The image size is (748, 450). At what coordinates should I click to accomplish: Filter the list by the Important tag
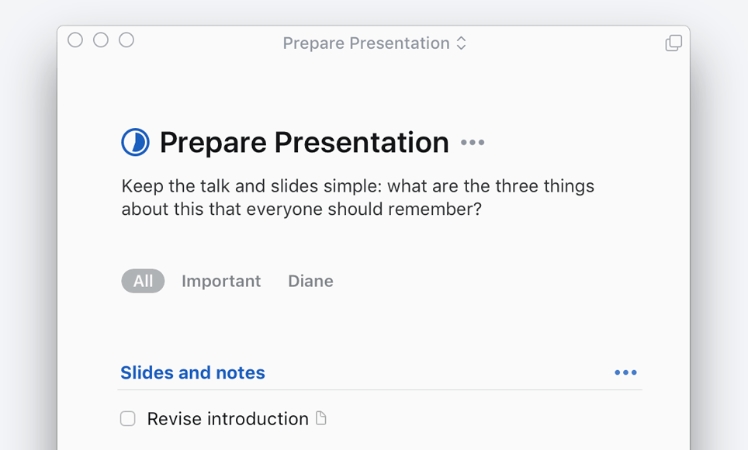221,281
